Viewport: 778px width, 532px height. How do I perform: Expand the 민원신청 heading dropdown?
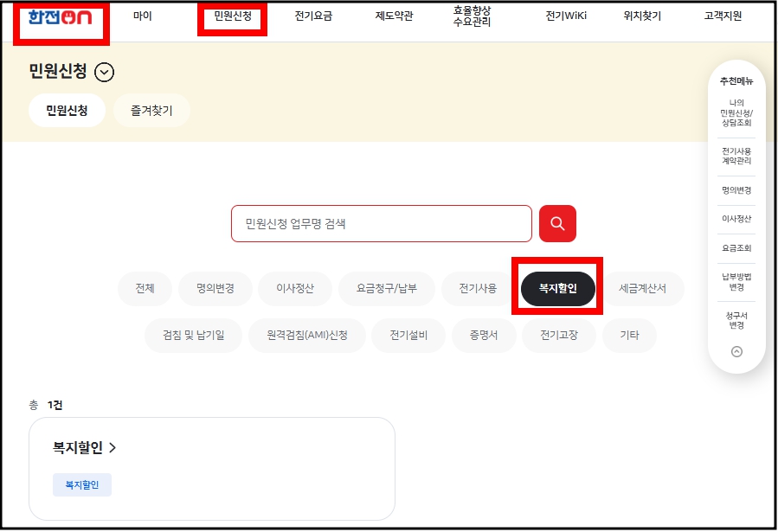[x=103, y=73]
